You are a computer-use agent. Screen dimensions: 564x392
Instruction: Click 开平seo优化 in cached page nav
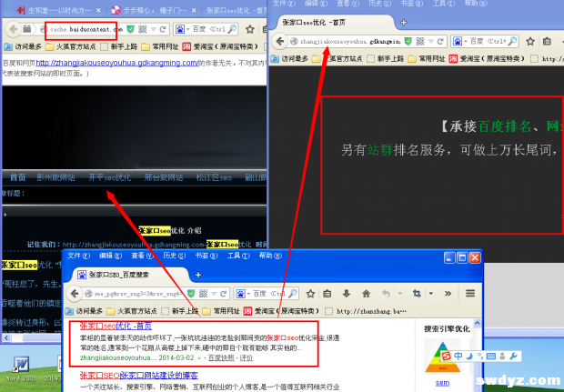110,177
